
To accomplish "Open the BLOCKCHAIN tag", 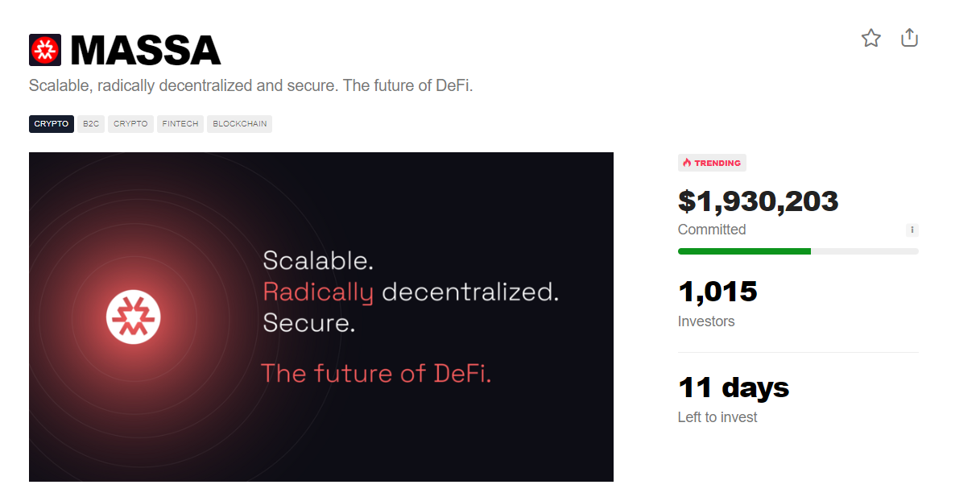I will coord(239,124).
